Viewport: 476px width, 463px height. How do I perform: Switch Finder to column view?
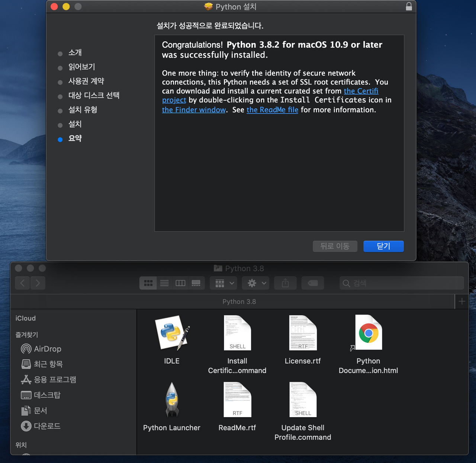pos(180,283)
